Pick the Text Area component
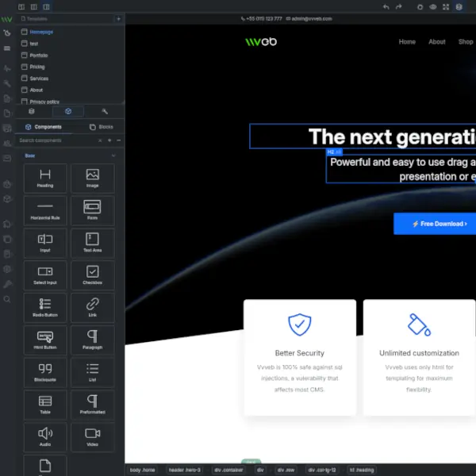The width and height of the screenshot is (476, 476). click(93, 244)
